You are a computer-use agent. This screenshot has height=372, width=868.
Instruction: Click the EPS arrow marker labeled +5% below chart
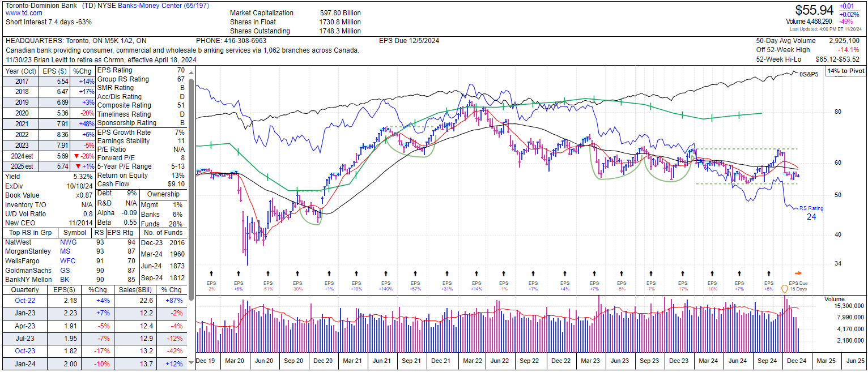tap(769, 273)
